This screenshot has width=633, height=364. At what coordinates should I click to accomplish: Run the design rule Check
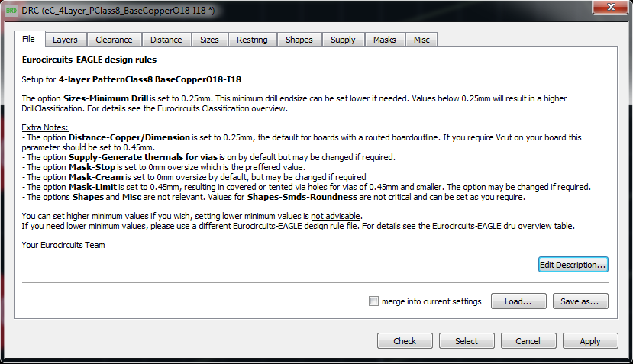click(405, 341)
